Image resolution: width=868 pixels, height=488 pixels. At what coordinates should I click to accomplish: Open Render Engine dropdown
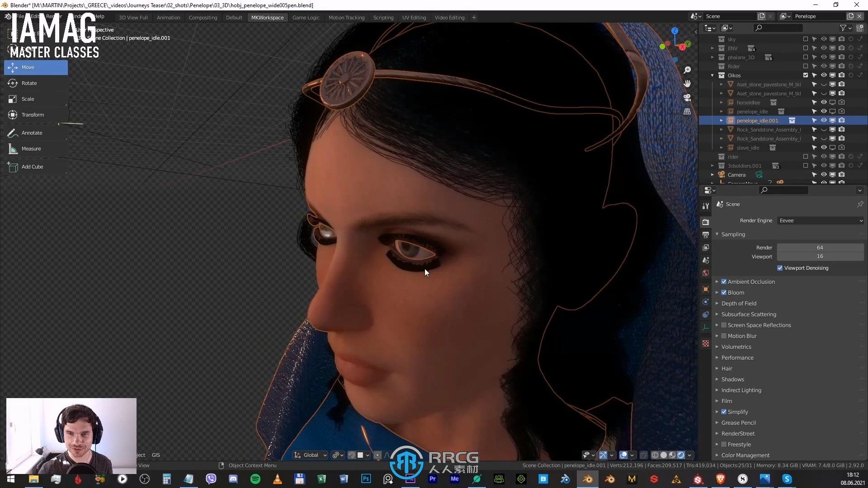coord(821,221)
